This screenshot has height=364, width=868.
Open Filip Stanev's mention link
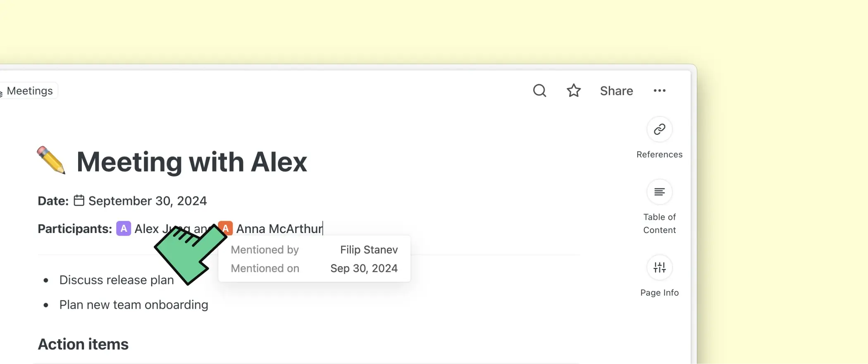click(x=368, y=250)
